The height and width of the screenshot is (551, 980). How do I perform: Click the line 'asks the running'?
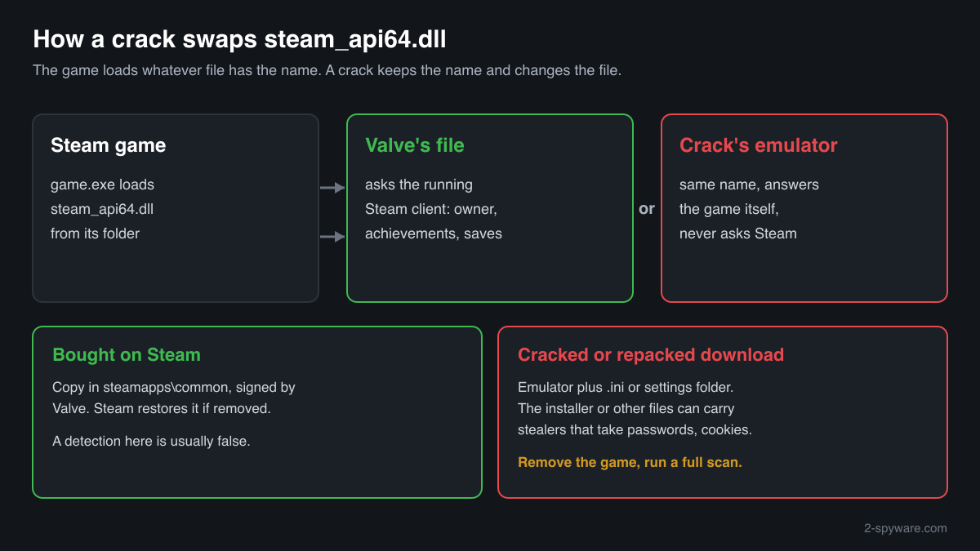(418, 184)
